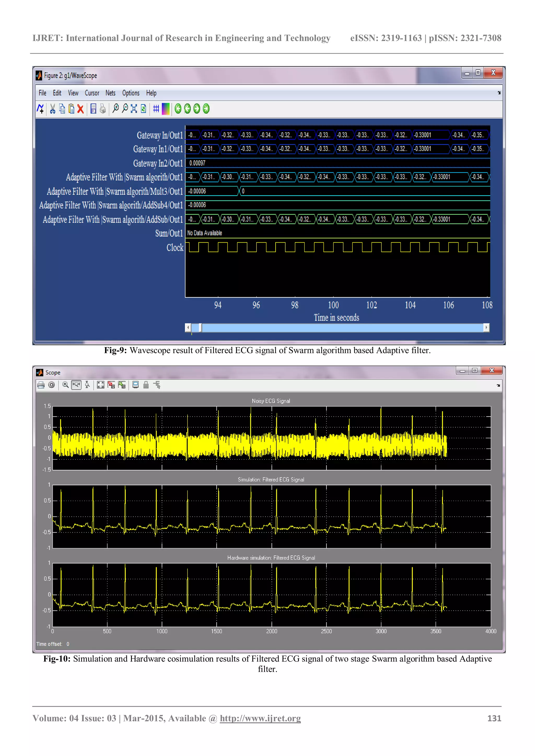Click the scissors cut icon in WaveScope
Image resolution: width=535 pixels, height=756 pixels.
click(x=53, y=109)
